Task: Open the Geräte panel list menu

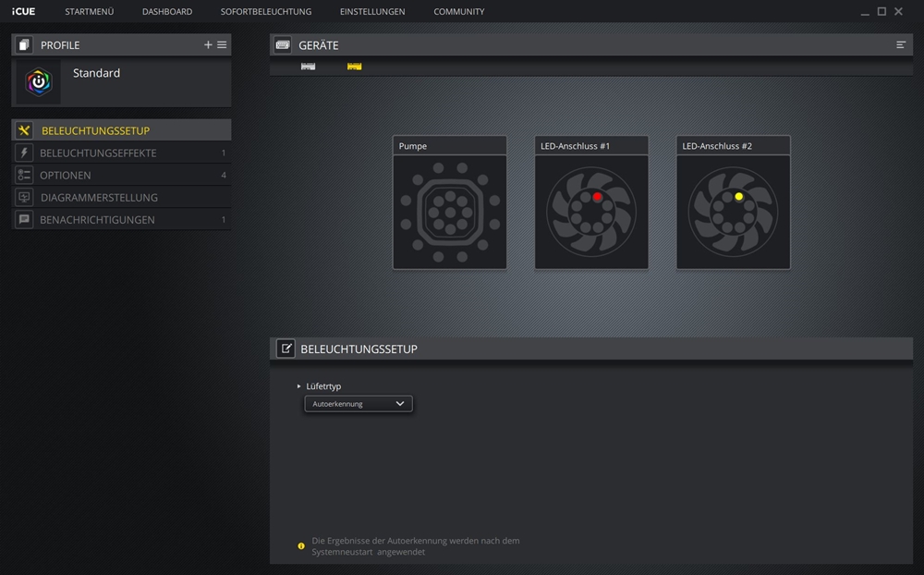Action: pos(901,45)
